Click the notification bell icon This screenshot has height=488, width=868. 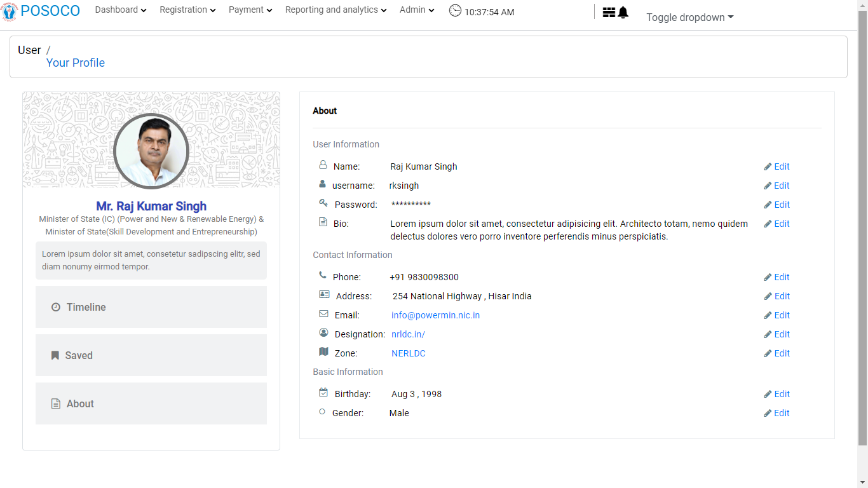(x=623, y=13)
